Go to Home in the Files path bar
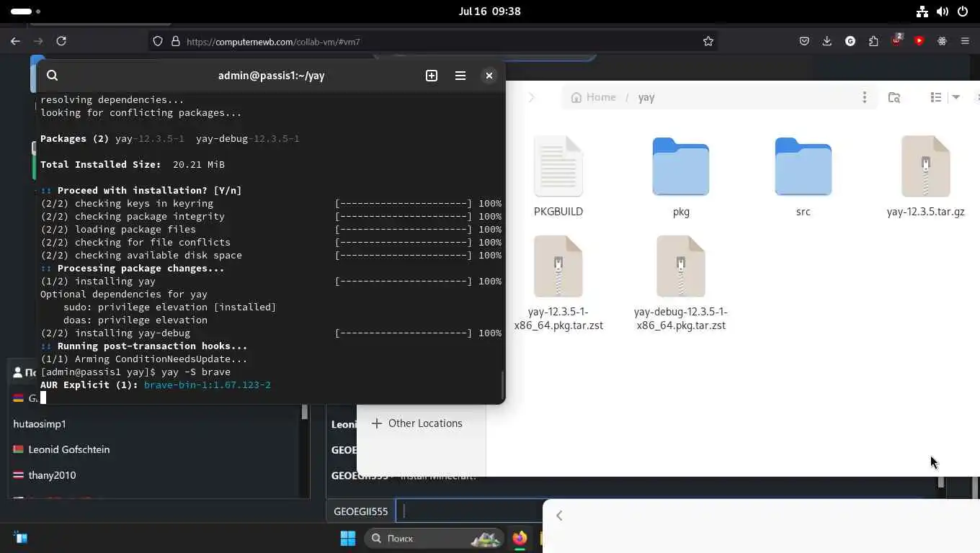980x553 pixels. click(594, 97)
